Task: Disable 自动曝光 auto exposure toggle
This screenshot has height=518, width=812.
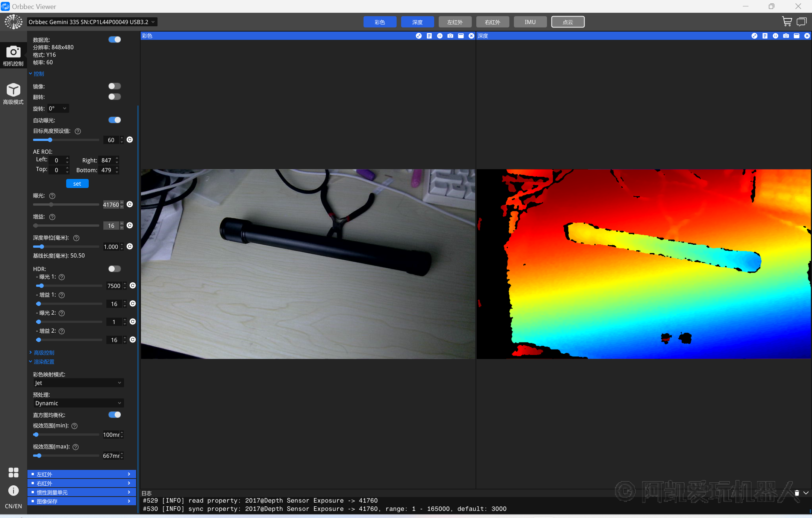Action: click(x=115, y=120)
